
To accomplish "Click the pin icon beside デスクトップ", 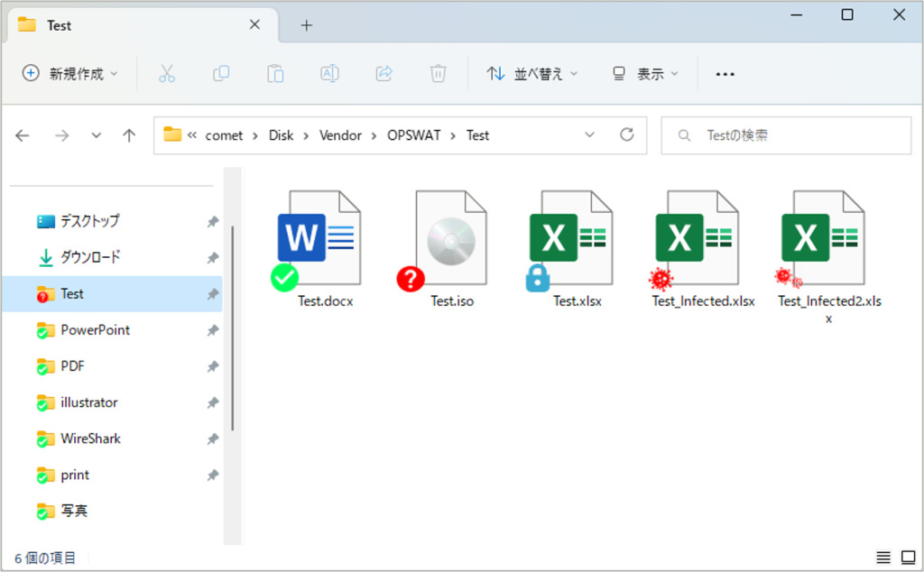I will [213, 222].
